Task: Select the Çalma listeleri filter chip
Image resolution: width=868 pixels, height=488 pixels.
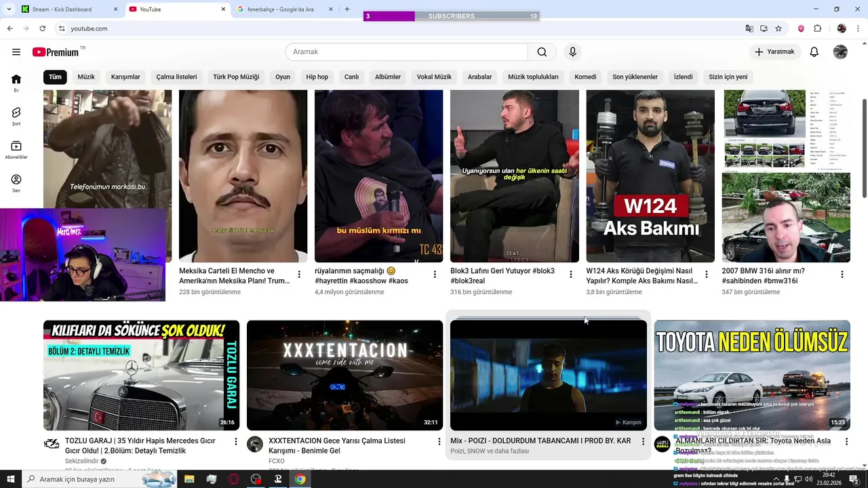Action: [176, 77]
